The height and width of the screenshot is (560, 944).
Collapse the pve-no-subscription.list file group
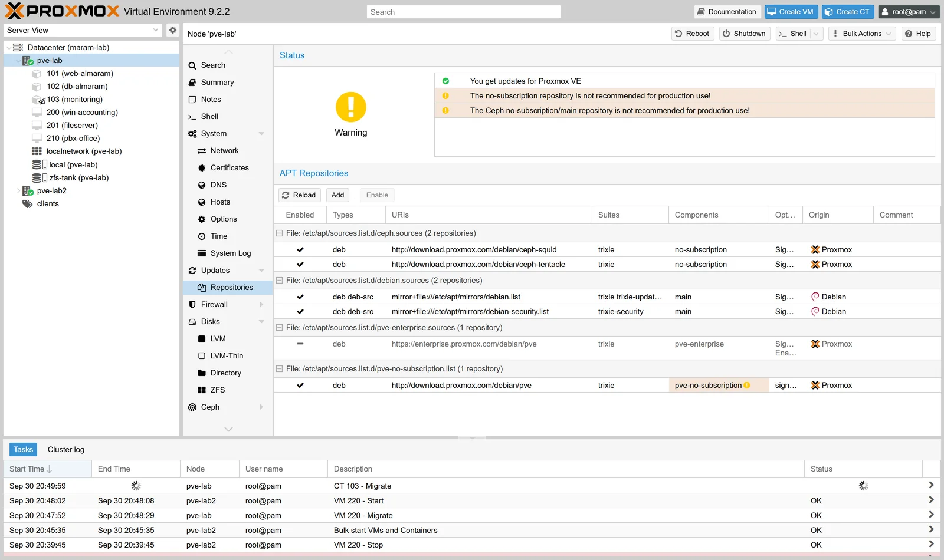(280, 369)
